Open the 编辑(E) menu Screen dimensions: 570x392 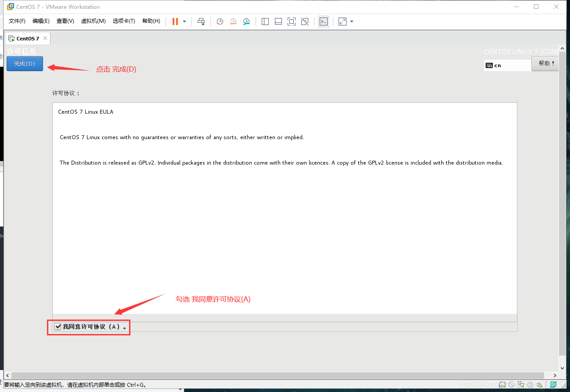pyautogui.click(x=41, y=21)
